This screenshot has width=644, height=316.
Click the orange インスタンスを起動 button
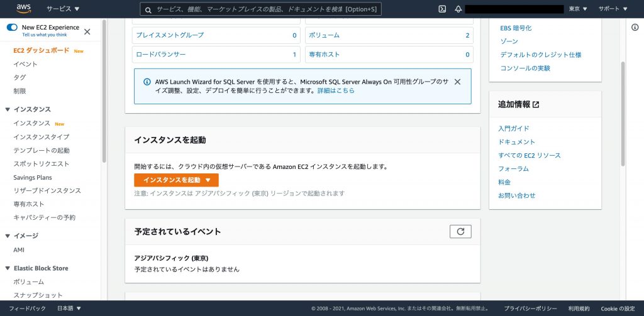click(x=176, y=180)
